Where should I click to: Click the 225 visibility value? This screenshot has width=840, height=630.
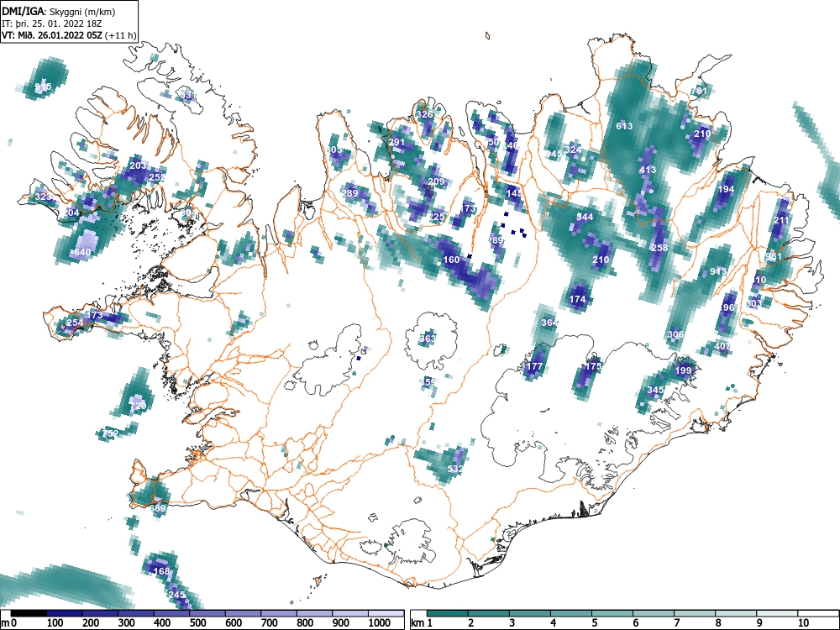pos(437,217)
